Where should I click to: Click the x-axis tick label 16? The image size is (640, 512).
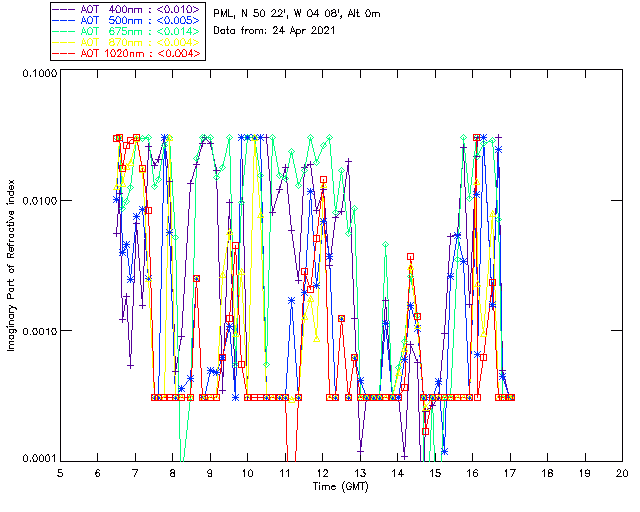473,473
